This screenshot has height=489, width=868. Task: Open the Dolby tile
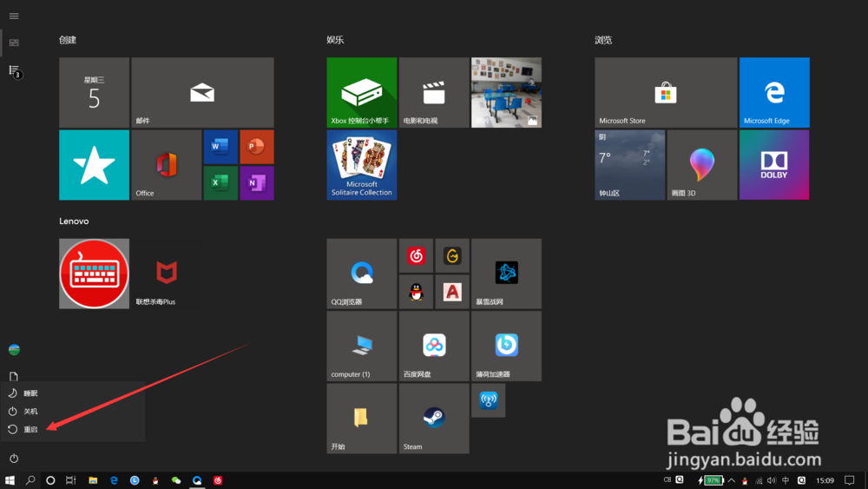pyautogui.click(x=774, y=165)
